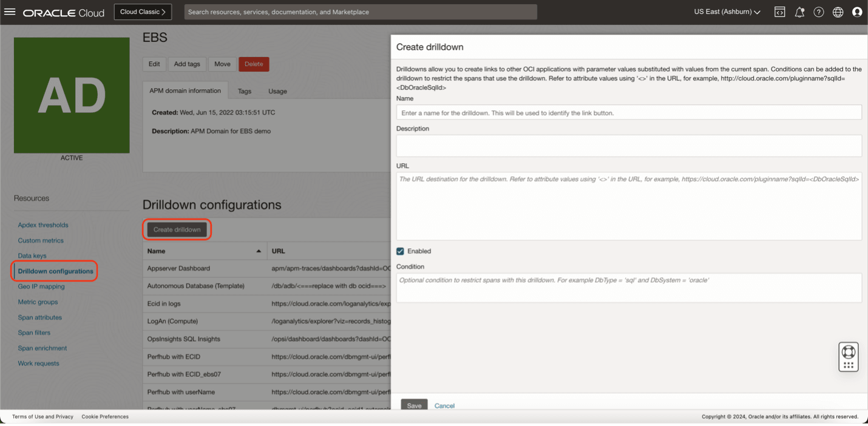Click Save in the drilldown panel
Screen dimensions: 868x426
[x=414, y=405]
